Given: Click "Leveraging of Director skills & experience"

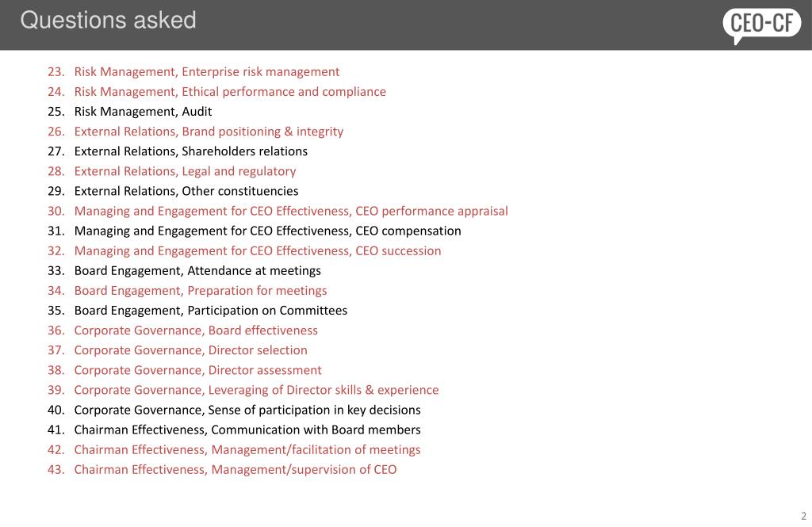Looking at the screenshot, I should pos(256,390).
